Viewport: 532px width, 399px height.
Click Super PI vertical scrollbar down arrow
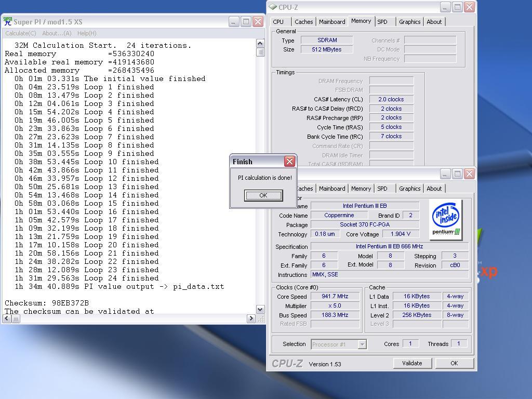[x=260, y=309]
